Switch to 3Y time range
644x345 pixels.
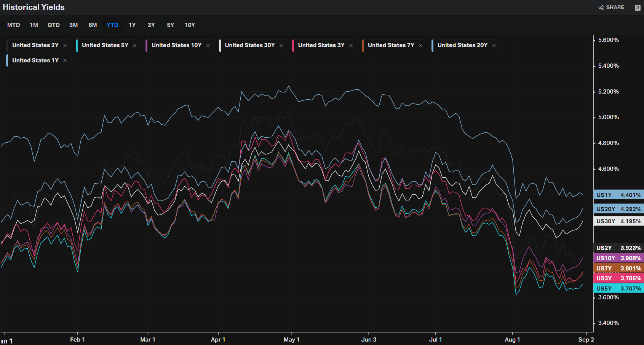(x=151, y=25)
